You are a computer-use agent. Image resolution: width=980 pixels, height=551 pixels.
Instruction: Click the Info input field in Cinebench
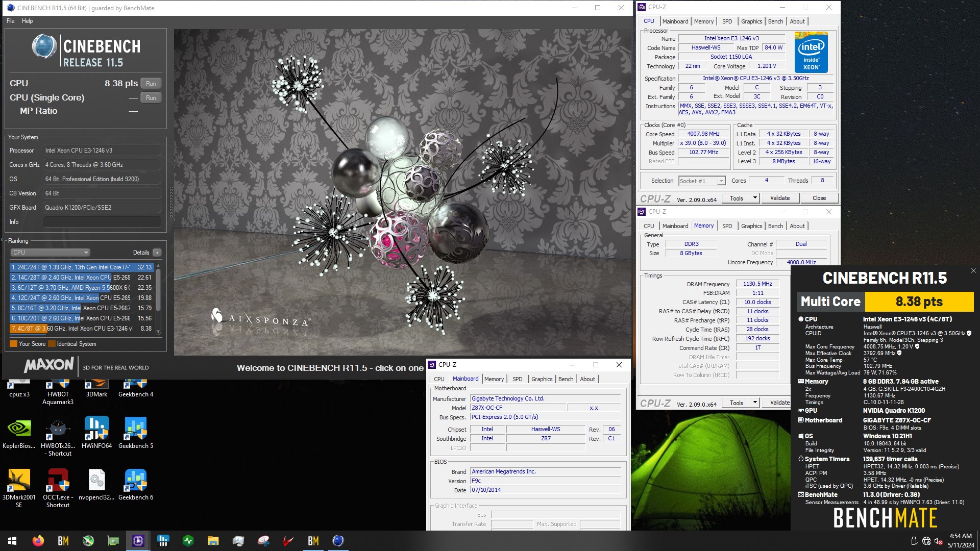pyautogui.click(x=102, y=222)
